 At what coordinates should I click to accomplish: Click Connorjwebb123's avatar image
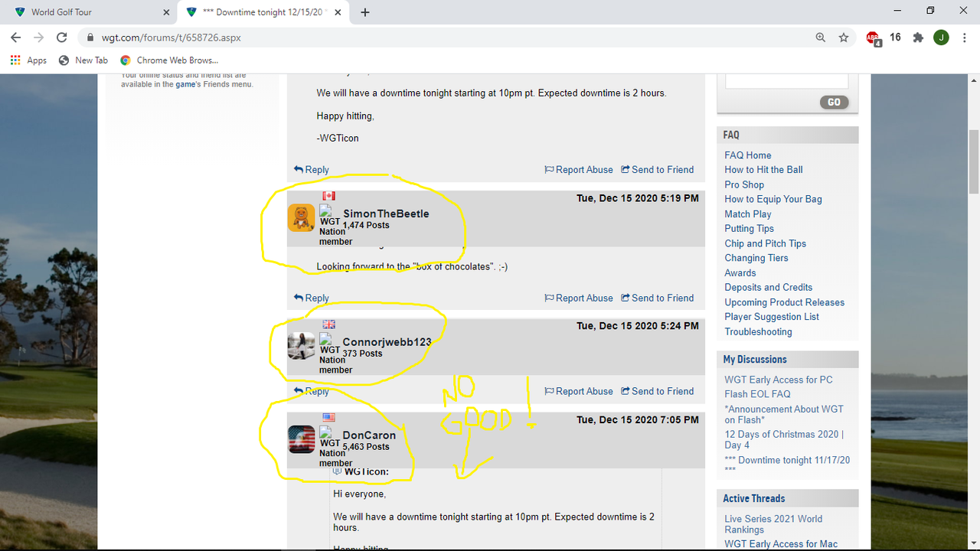click(x=302, y=346)
